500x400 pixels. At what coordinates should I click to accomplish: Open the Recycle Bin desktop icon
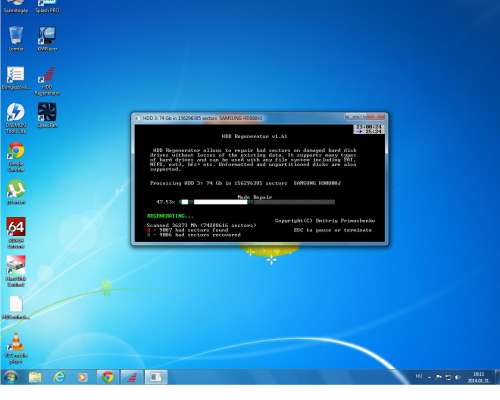pos(16,38)
